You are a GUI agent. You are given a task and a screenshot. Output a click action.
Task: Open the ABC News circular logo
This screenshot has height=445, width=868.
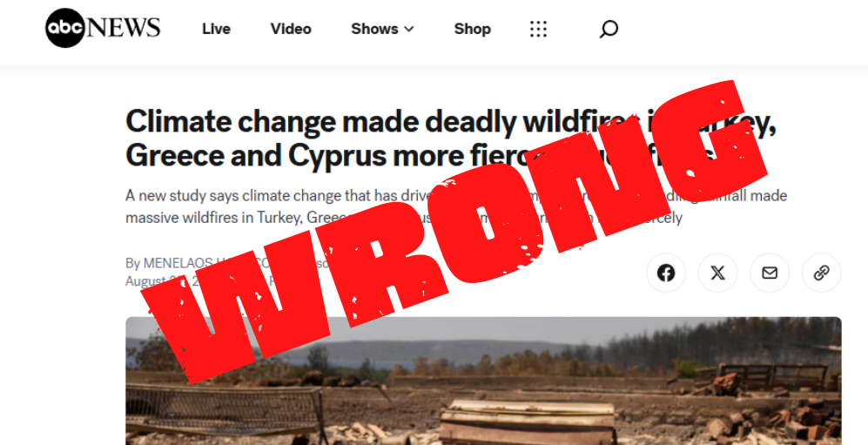(65, 28)
